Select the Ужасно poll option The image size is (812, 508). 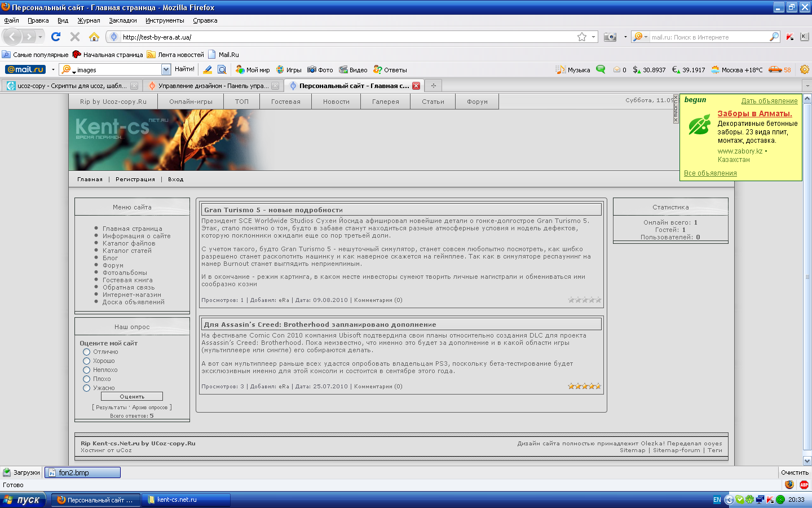point(87,388)
